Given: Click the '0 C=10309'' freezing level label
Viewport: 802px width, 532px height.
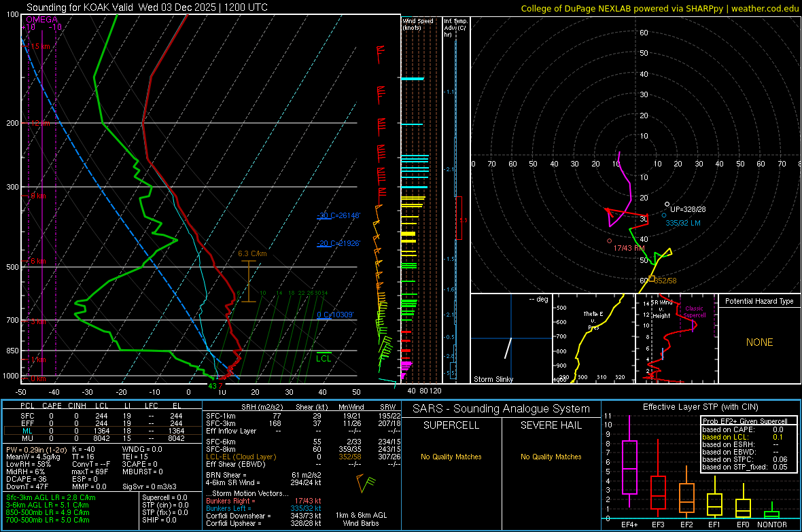Looking at the screenshot, I should point(335,315).
